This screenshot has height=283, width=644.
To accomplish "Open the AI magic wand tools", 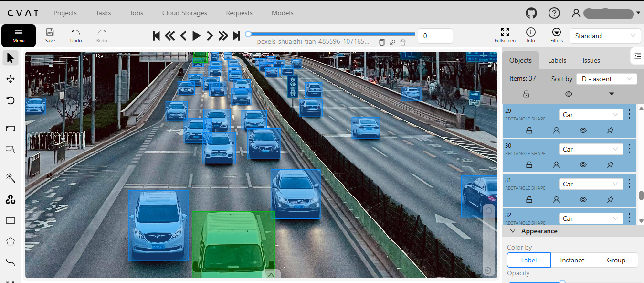I will (11, 178).
